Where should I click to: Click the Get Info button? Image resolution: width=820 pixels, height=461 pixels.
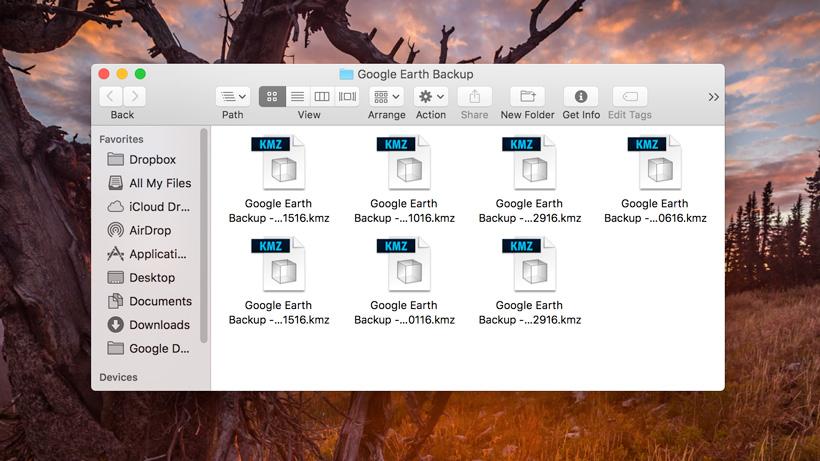(581, 96)
